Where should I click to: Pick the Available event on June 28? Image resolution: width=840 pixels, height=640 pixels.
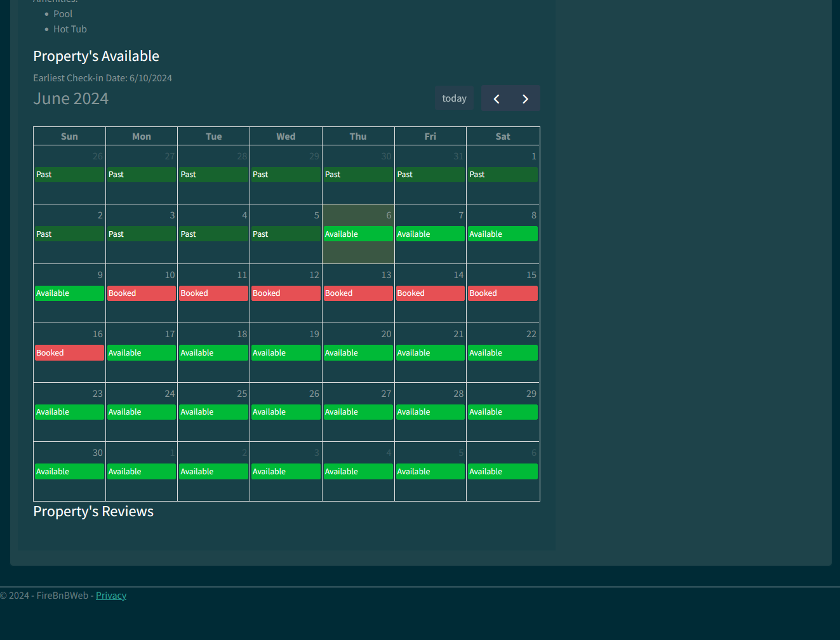(x=430, y=412)
